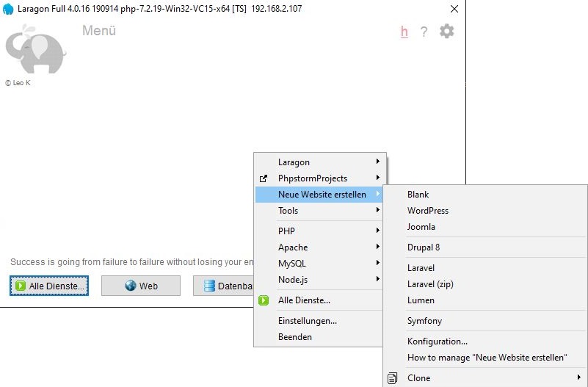588x387 pixels.
Task: Expand the Laragon submenu arrow
Action: [377, 162]
